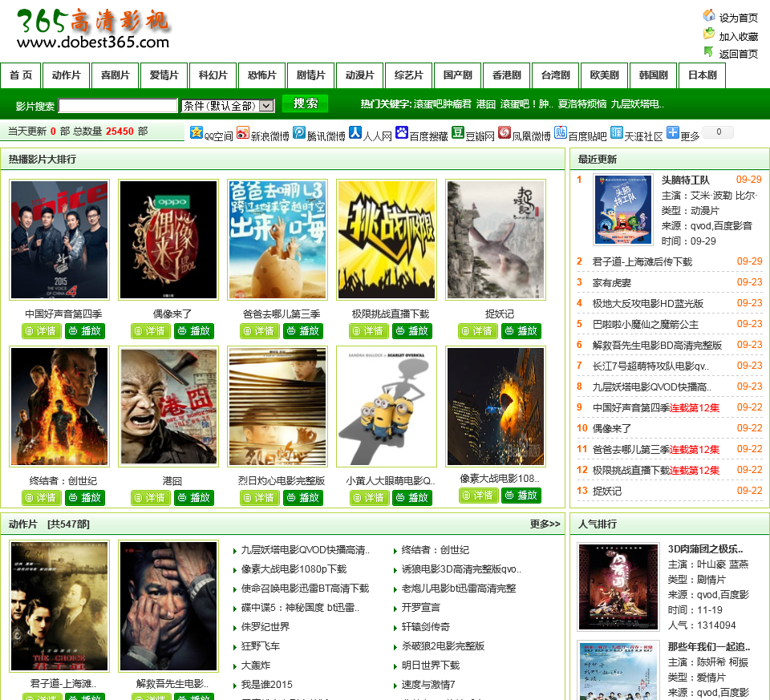Click the 设为首页 house icon

708,16
